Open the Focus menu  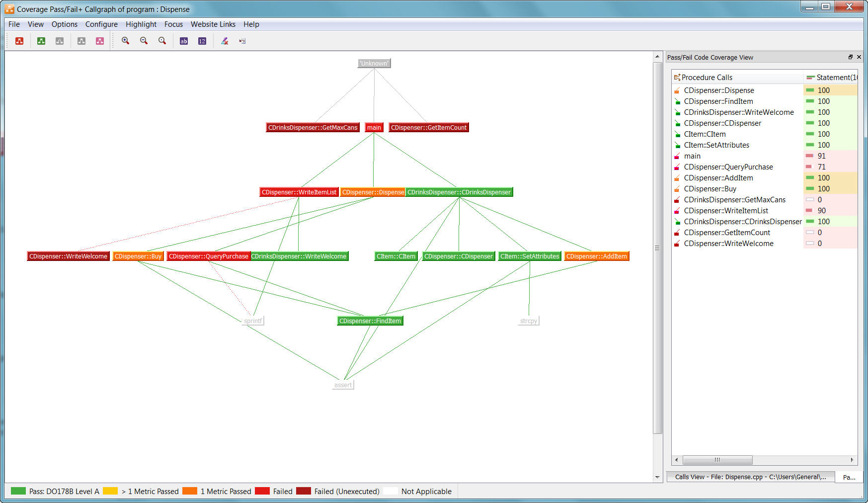click(x=173, y=24)
